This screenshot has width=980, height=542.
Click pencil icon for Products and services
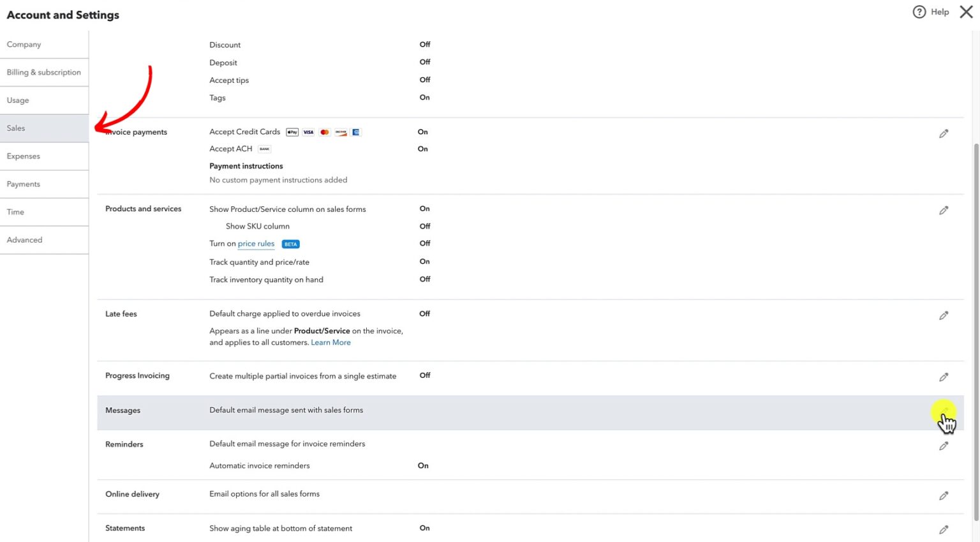coord(944,210)
